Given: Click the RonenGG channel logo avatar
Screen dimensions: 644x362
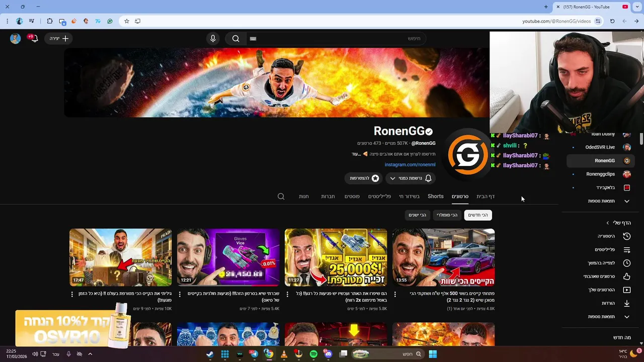Looking at the screenshot, I should pos(468,155).
